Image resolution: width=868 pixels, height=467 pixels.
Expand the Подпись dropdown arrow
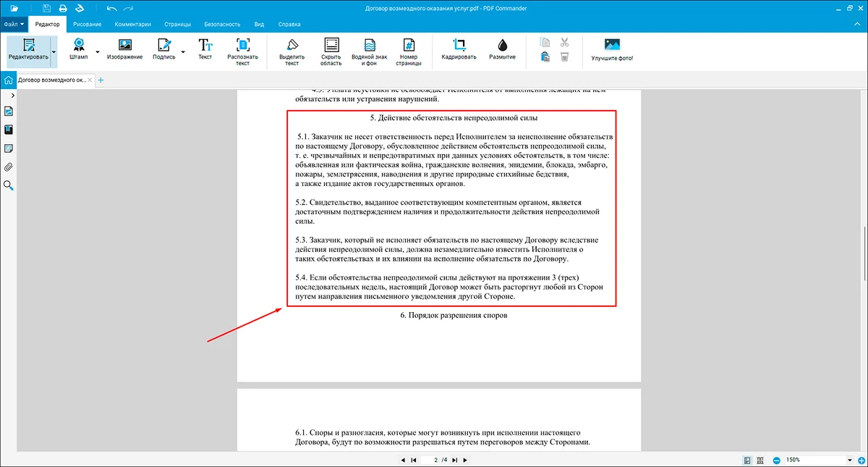tap(183, 52)
